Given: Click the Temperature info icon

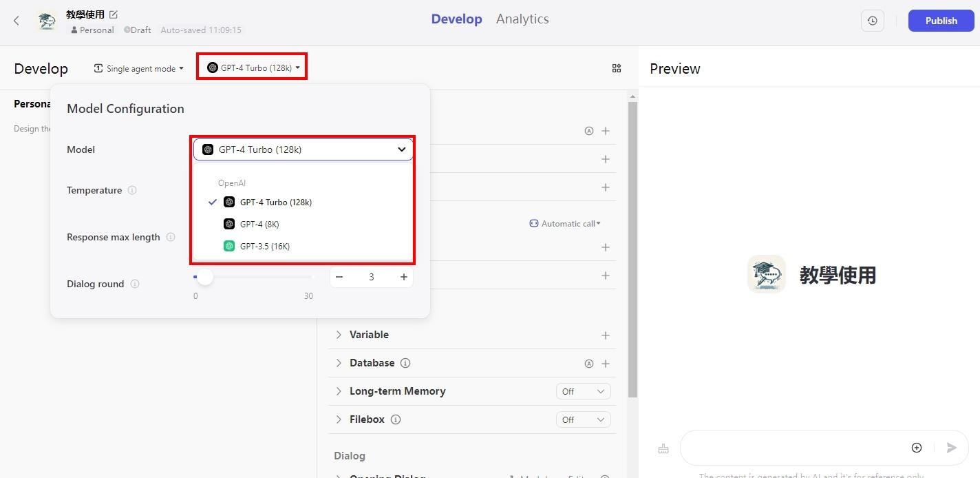Looking at the screenshot, I should coord(132,190).
